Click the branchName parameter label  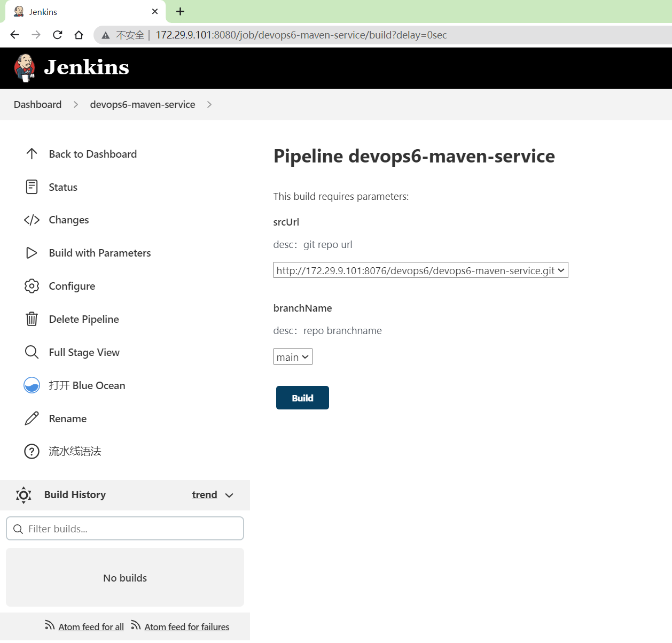[x=303, y=308]
